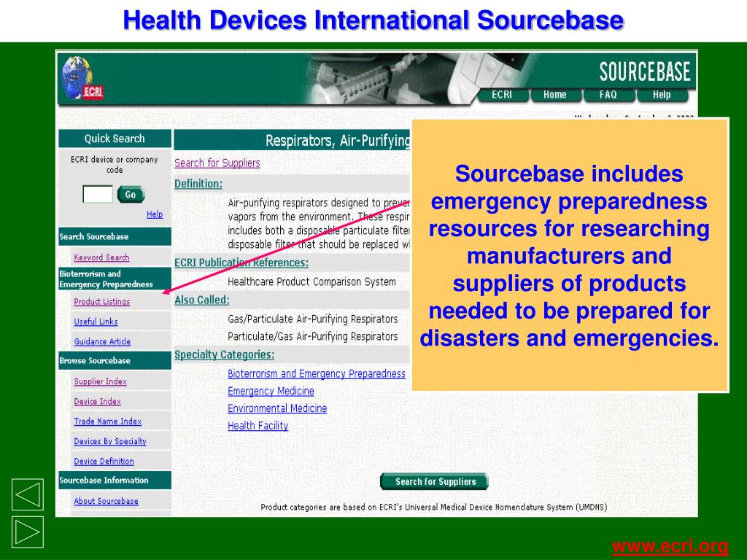Click the Quick Search code input field

pos(98,194)
